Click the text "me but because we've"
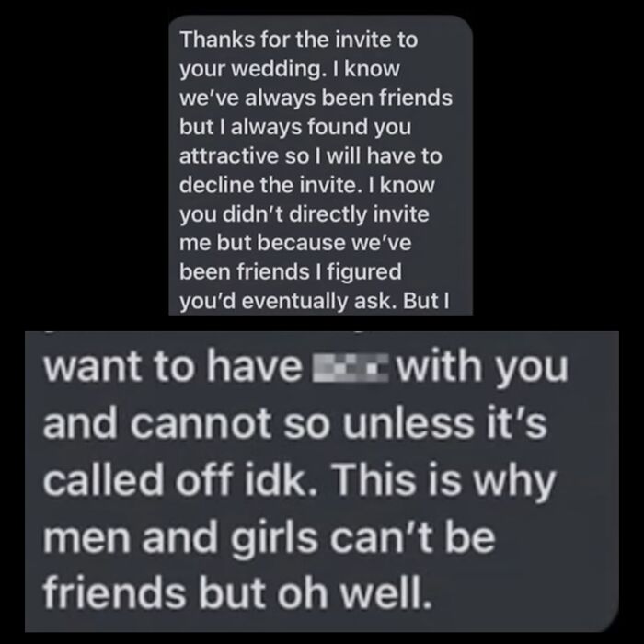Image resolution: width=644 pixels, height=644 pixels. [x=295, y=243]
